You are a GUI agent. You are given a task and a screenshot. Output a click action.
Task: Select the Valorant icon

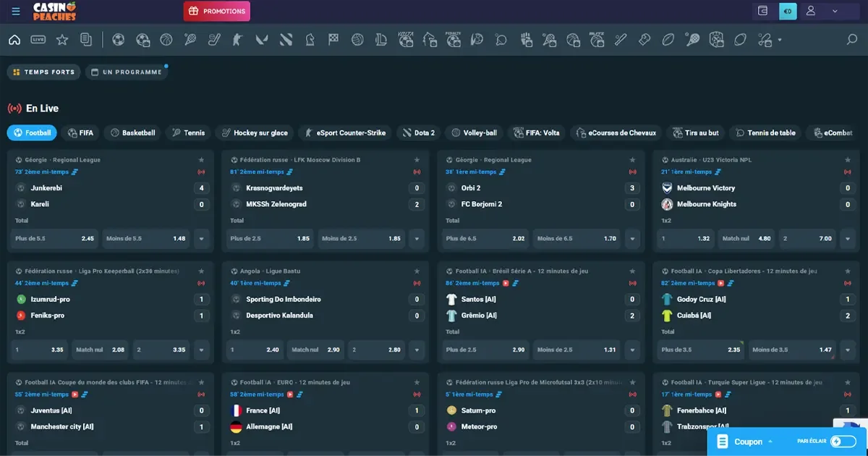click(x=262, y=40)
